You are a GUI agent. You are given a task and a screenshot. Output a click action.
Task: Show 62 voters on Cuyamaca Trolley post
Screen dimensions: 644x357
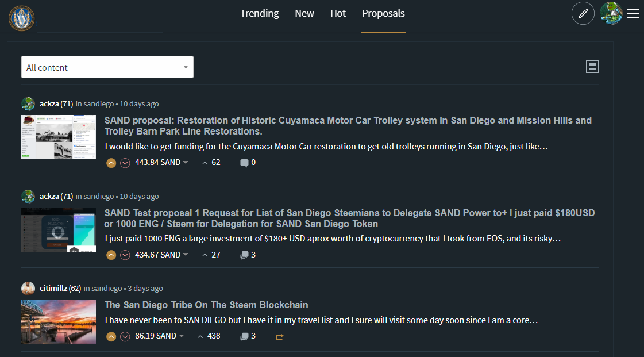pyautogui.click(x=211, y=163)
